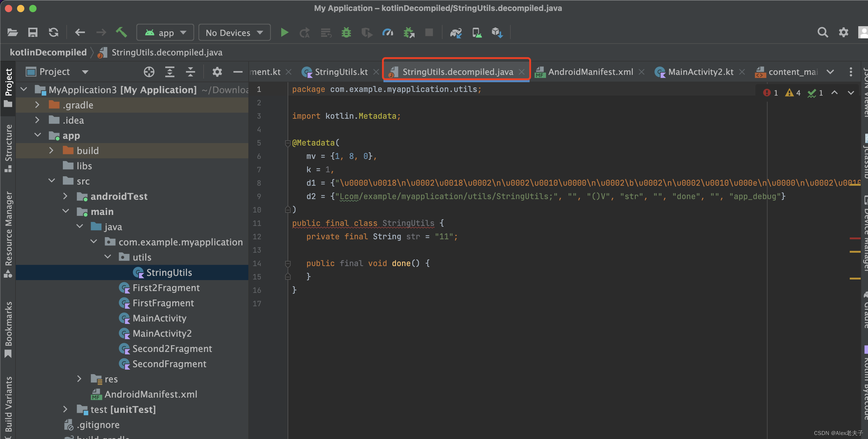Select the AndroidManifest.xml tab
This screenshot has width=868, height=439.
click(x=588, y=72)
